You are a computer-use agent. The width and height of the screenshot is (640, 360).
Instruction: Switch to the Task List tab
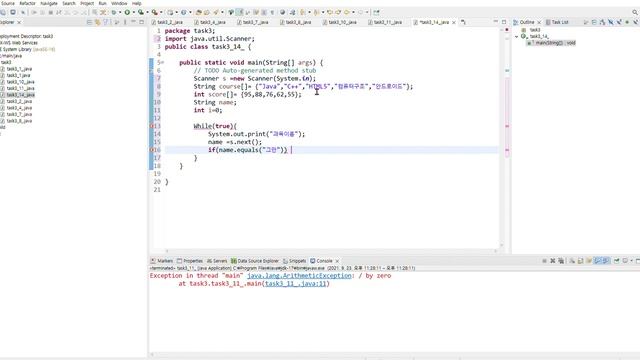[558, 22]
